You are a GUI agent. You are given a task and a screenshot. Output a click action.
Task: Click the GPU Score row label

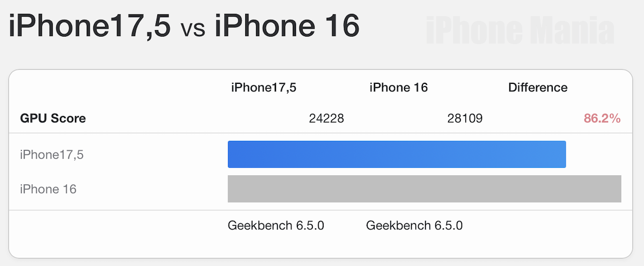click(x=53, y=119)
